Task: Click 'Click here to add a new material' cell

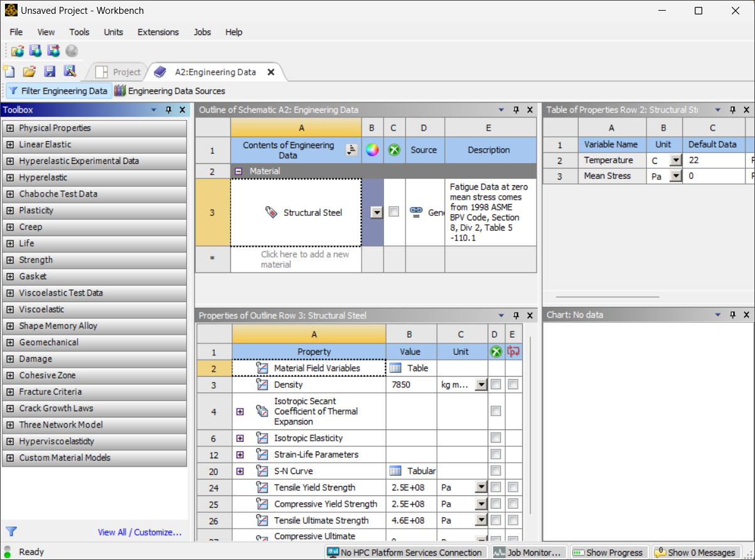Action: (296, 259)
